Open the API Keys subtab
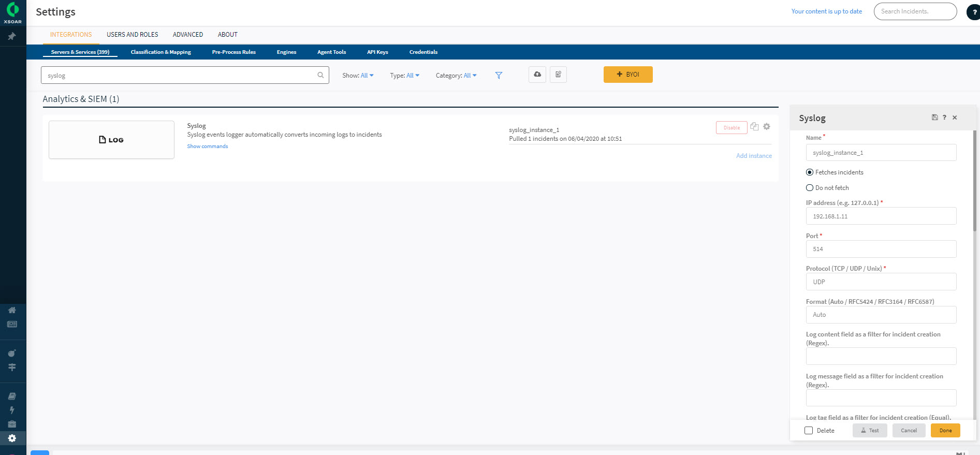Image resolution: width=980 pixels, height=455 pixels. pyautogui.click(x=377, y=52)
